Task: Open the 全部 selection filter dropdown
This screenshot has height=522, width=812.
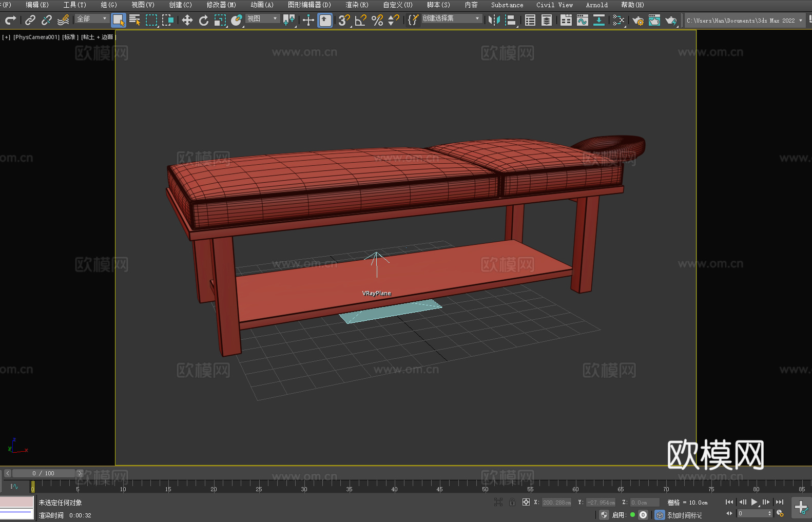Action: click(92, 18)
